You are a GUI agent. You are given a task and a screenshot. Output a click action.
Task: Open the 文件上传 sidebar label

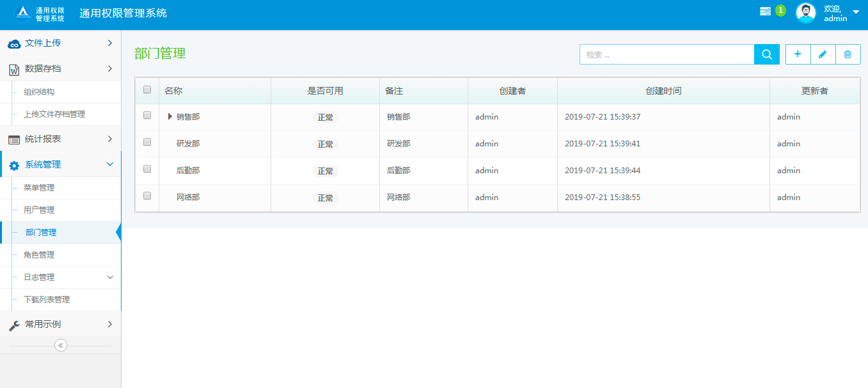point(43,43)
